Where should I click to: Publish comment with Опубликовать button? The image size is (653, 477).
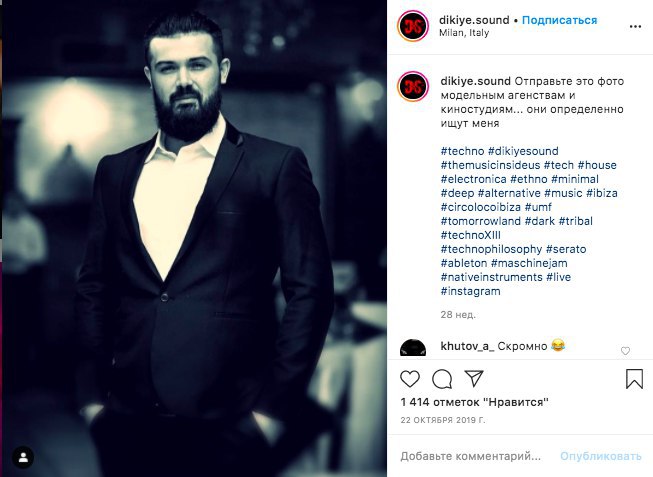(601, 456)
